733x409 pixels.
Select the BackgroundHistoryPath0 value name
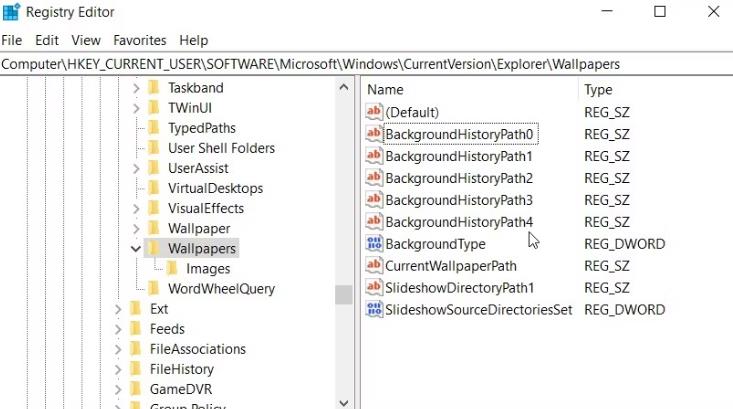click(x=460, y=134)
